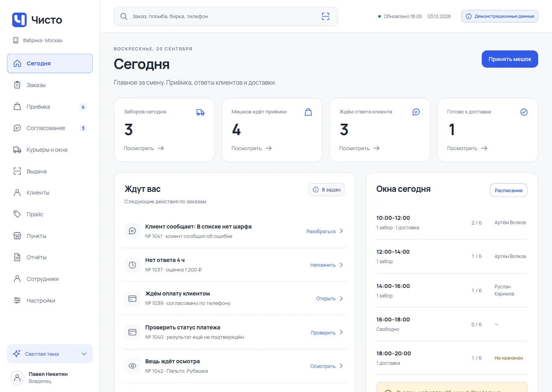Viewport: 552px width, 392px height.
Task: Click the user avatar icon of Павел Никитин
Action: [x=17, y=378]
